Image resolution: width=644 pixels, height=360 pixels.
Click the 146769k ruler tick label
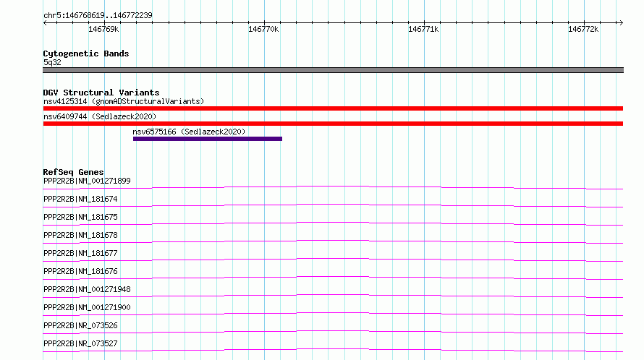pyautogui.click(x=103, y=29)
